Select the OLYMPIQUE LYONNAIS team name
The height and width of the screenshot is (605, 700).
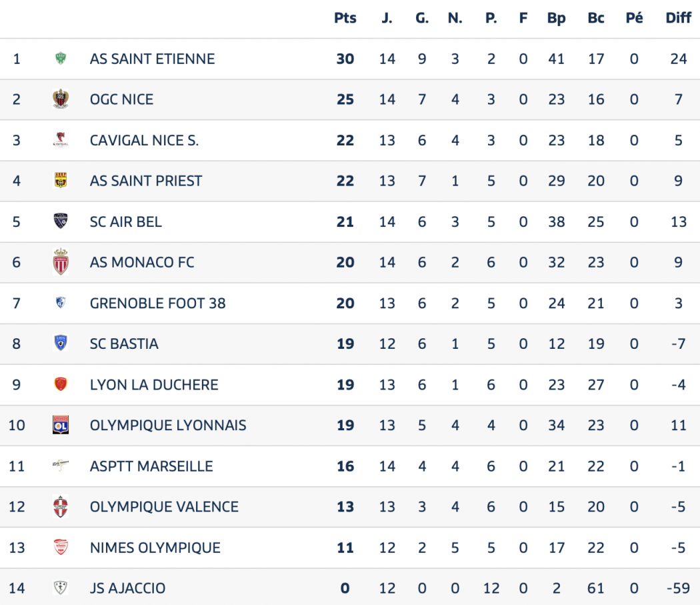168,425
